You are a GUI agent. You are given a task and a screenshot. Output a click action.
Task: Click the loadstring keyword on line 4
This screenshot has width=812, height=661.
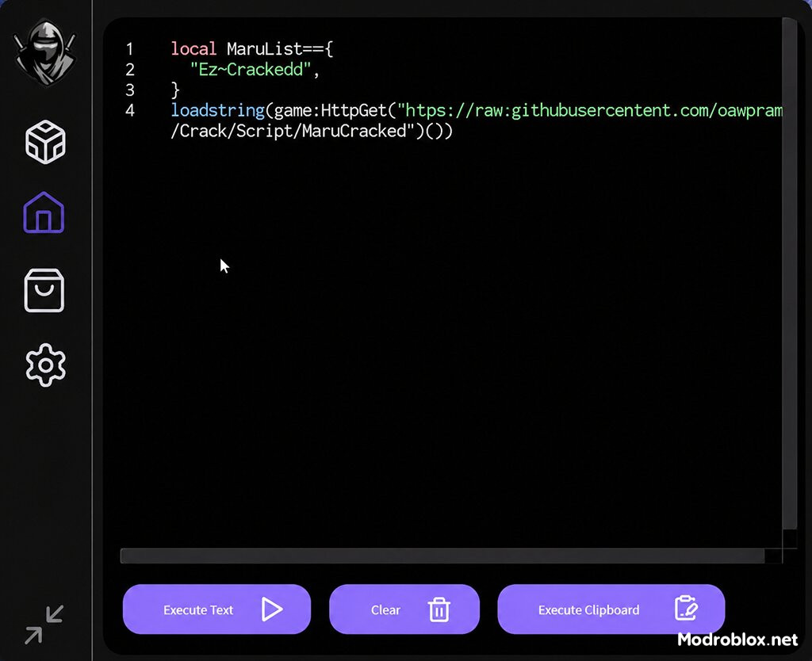coord(217,110)
